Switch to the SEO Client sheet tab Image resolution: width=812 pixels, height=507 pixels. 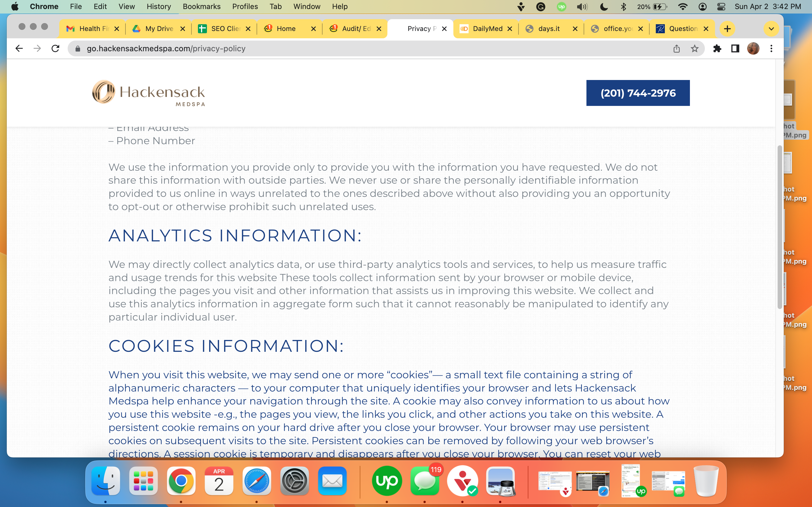click(224, 29)
